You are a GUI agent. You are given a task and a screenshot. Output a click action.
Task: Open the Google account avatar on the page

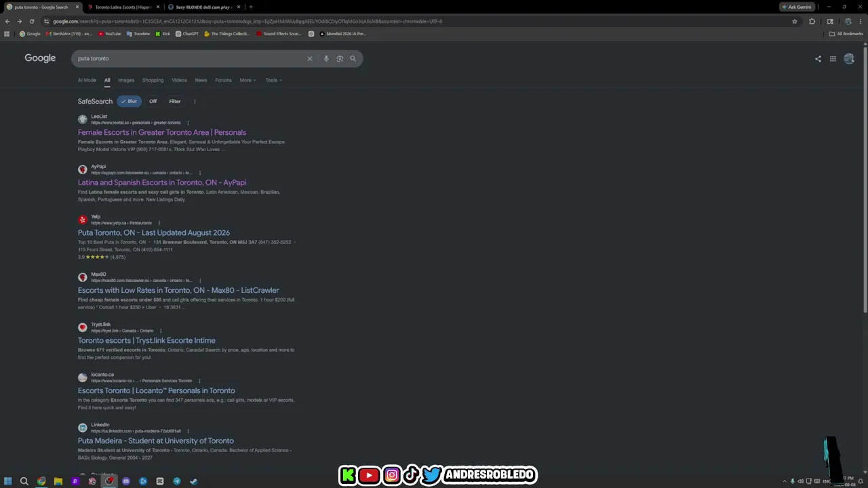click(x=849, y=59)
